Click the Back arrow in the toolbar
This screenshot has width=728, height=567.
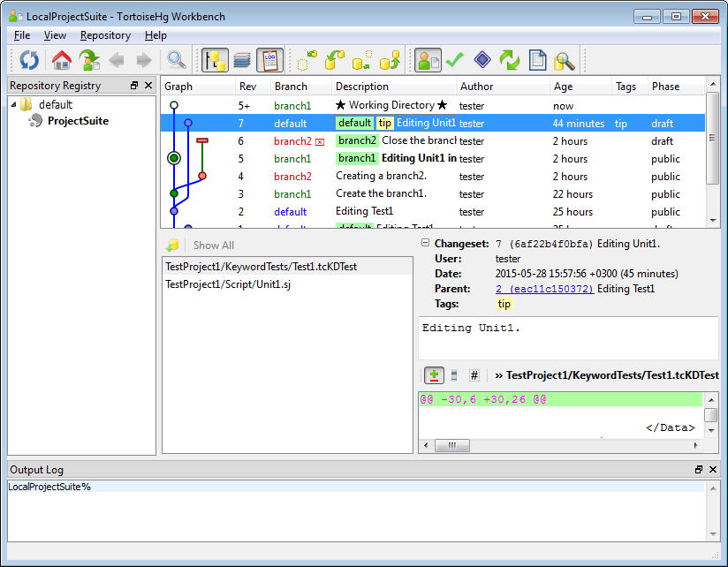pyautogui.click(x=117, y=60)
